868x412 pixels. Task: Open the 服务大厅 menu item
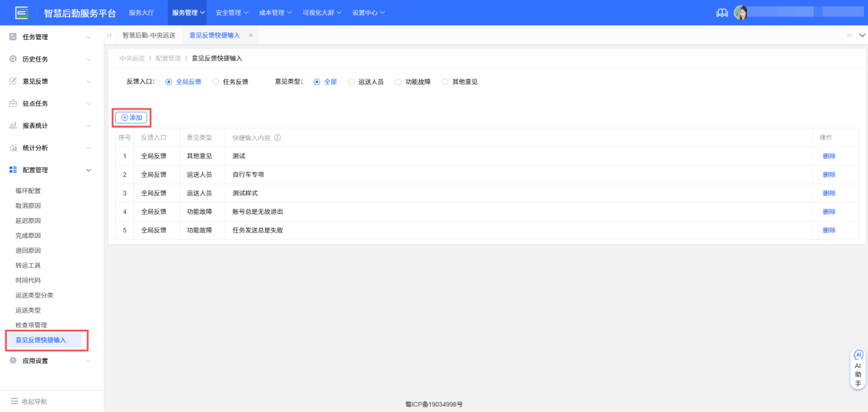[x=141, y=12]
